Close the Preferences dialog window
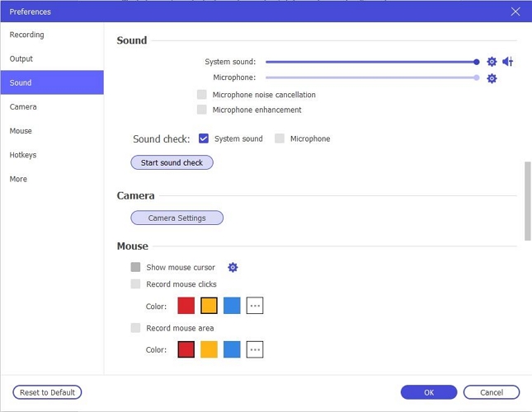The width and height of the screenshot is (532, 412). [516, 12]
